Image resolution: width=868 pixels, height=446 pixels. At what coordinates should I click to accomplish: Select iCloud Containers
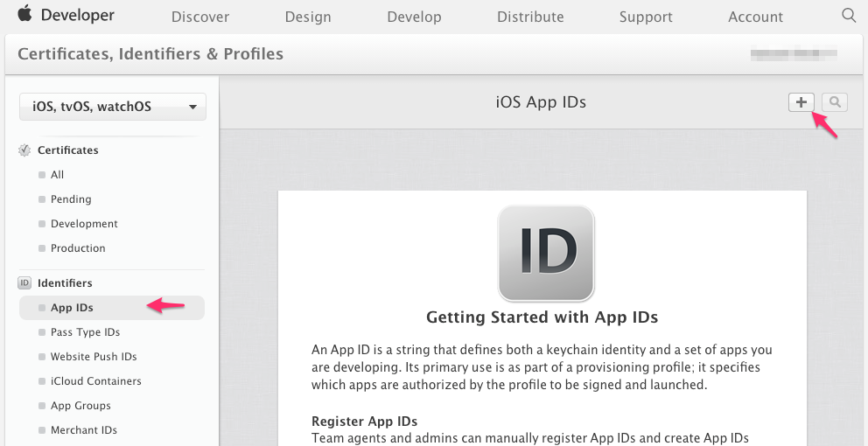tap(95, 380)
